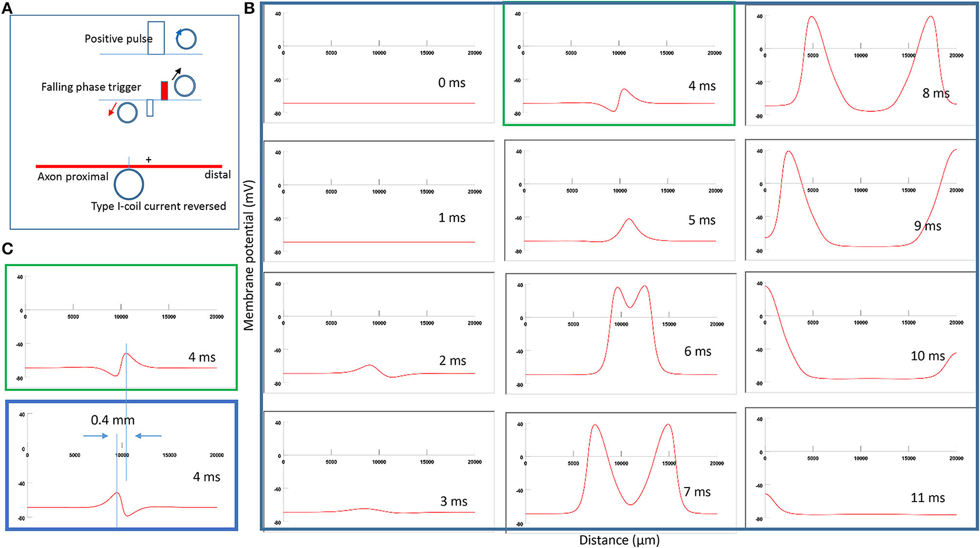Click the '4 ms' label in panel B
Screen dimensions: 980x548
point(701,86)
